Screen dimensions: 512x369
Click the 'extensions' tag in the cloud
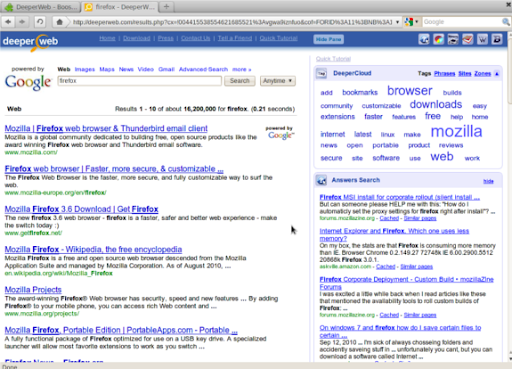click(x=338, y=117)
